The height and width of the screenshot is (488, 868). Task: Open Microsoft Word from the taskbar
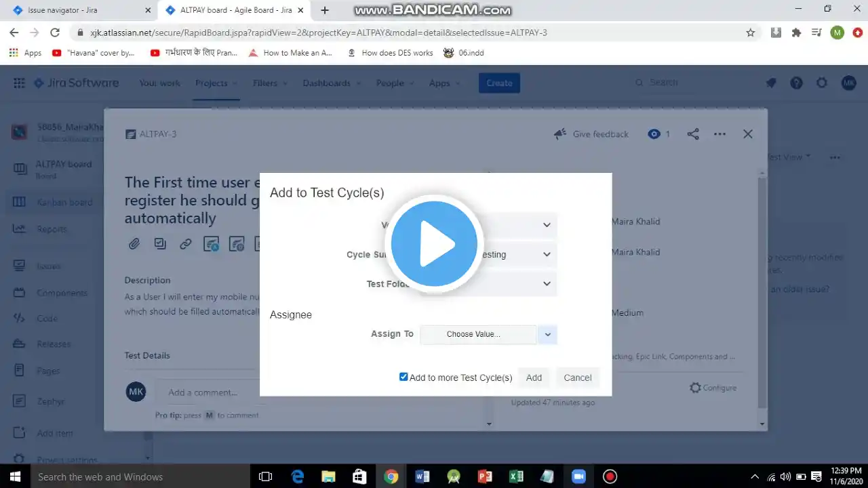422,476
